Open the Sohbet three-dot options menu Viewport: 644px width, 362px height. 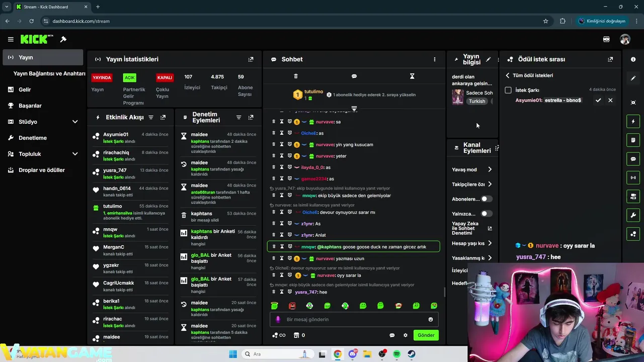435,59
